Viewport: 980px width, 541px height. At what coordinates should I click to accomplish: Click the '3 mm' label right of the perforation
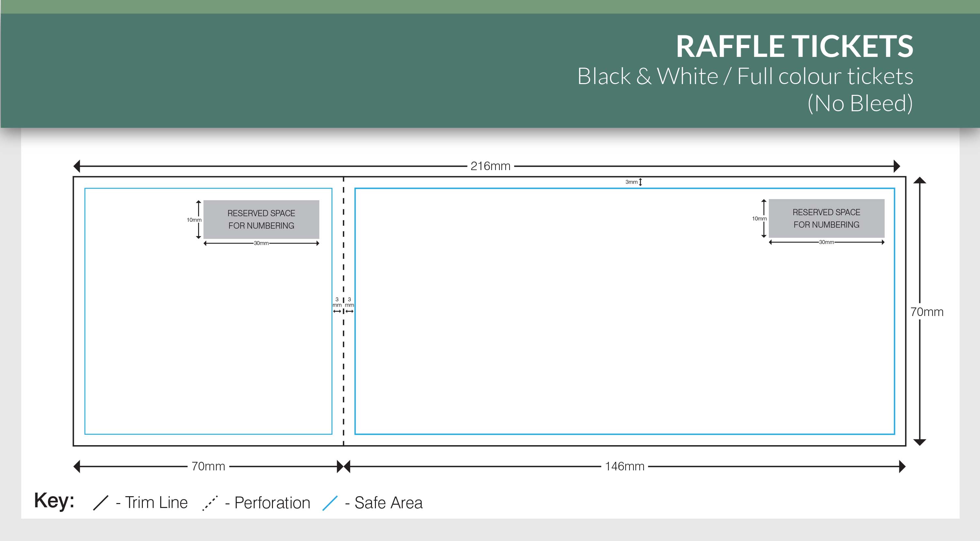pos(349,302)
